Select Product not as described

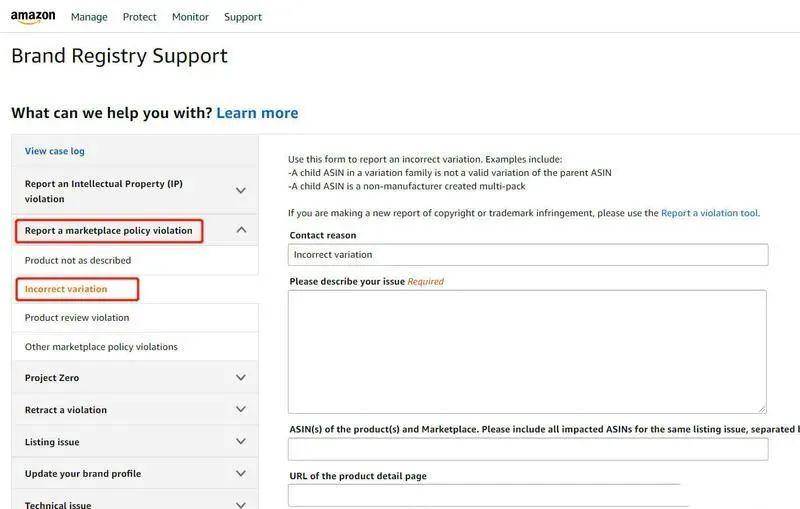(x=78, y=261)
